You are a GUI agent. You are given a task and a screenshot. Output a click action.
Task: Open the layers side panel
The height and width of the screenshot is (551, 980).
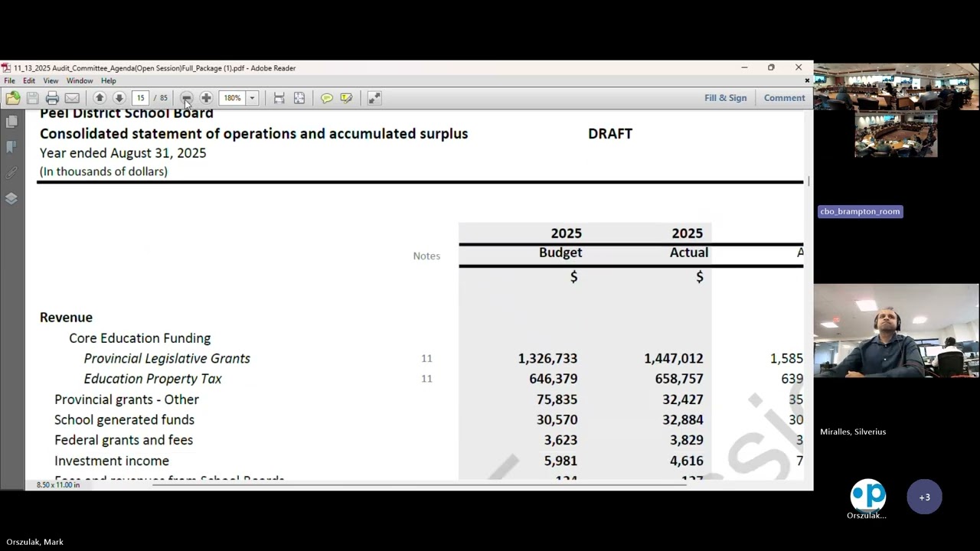tap(11, 198)
